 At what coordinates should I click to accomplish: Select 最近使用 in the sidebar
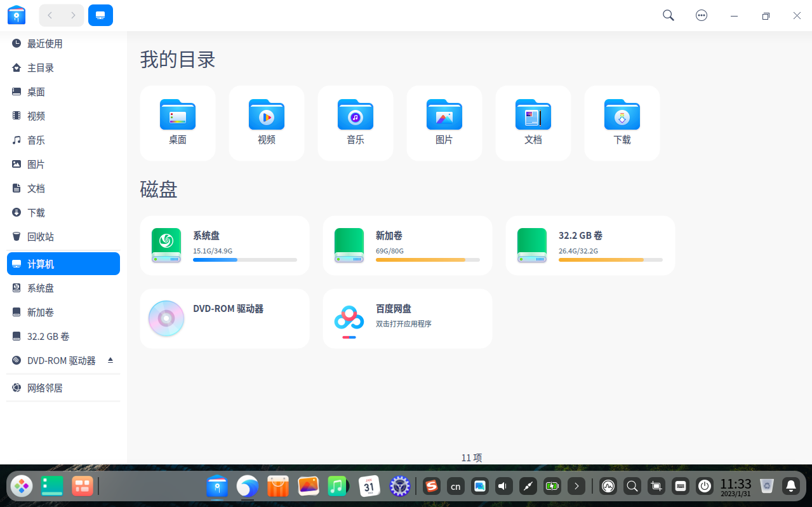coord(44,43)
